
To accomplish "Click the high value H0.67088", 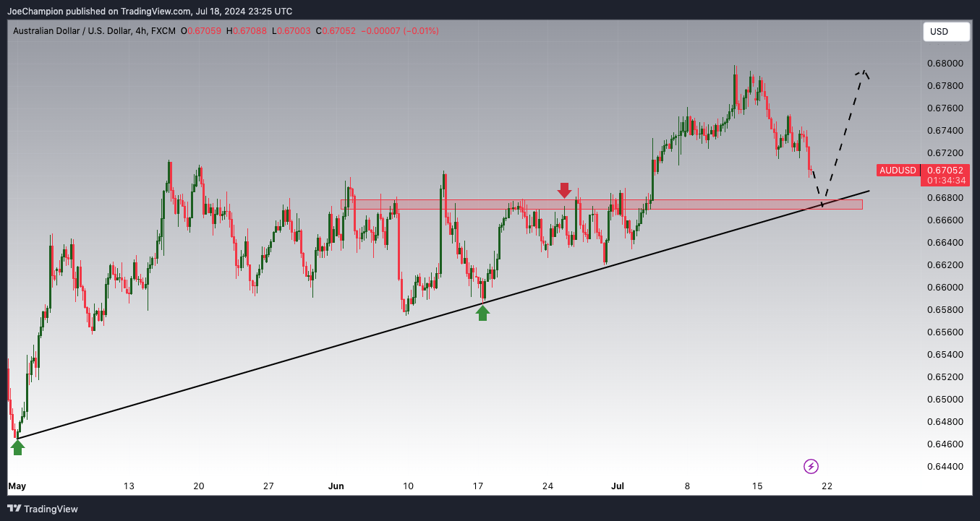I will pyautogui.click(x=247, y=31).
